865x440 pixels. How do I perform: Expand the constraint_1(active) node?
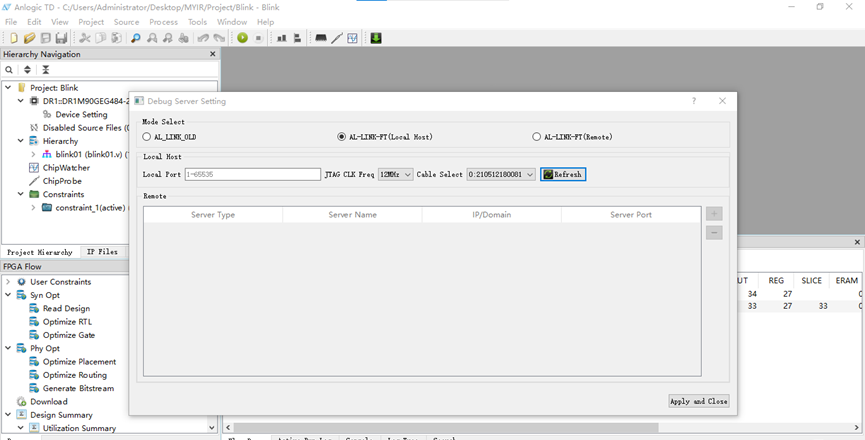33,208
